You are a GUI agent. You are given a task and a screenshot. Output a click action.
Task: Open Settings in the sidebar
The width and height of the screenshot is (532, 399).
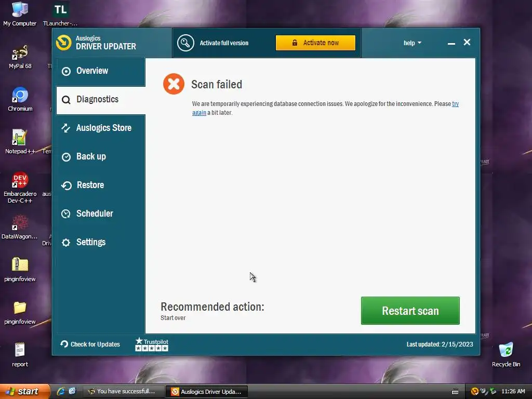click(x=101, y=242)
